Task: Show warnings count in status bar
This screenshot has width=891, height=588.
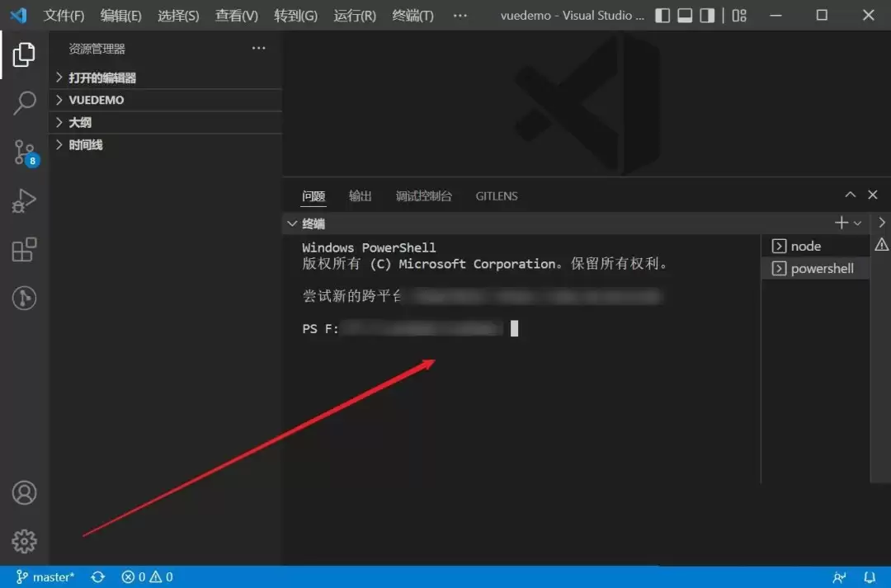Action: 162,577
